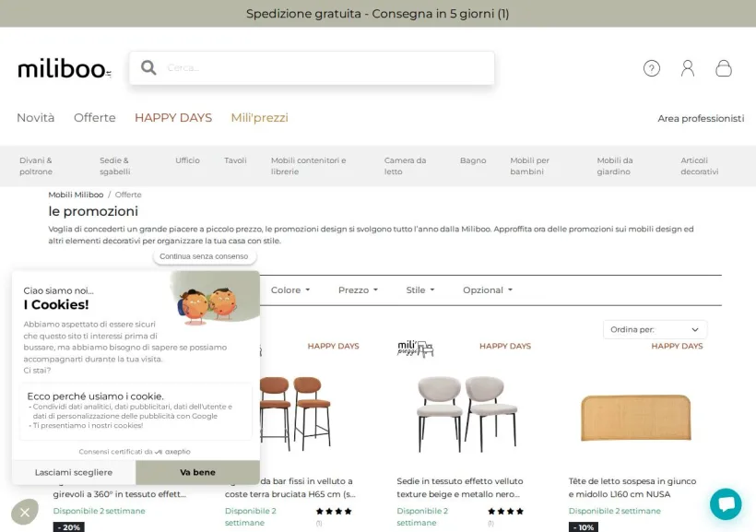Expand the Prezzo filter dropdown
Screen dimensions: 756x532
click(358, 290)
